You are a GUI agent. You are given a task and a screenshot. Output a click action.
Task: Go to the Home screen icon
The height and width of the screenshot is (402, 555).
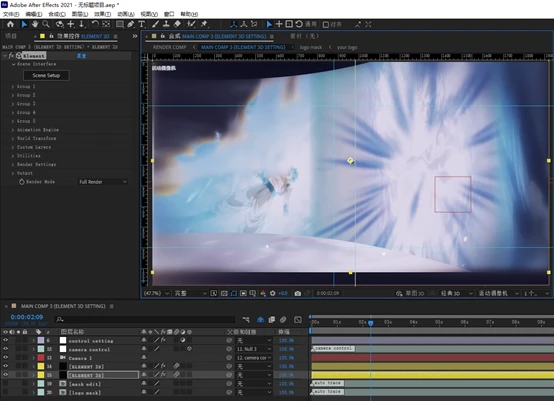[10, 24]
